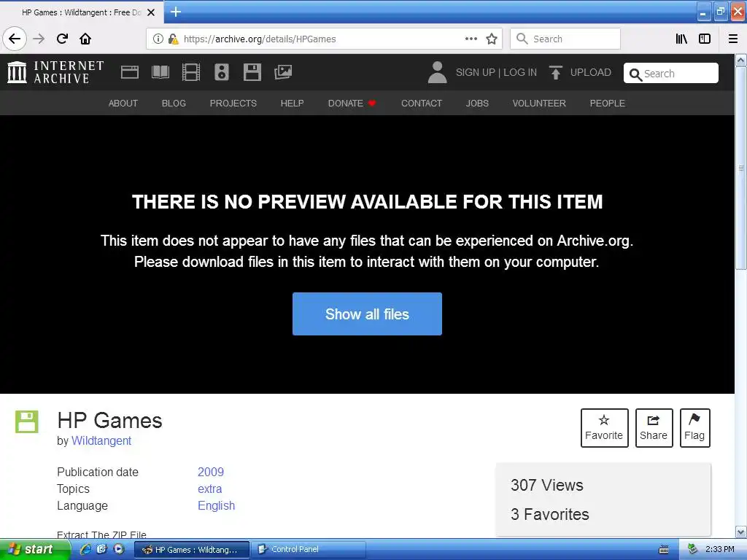This screenshot has width=747, height=560.
Task: Click the Share button
Action: tap(654, 427)
